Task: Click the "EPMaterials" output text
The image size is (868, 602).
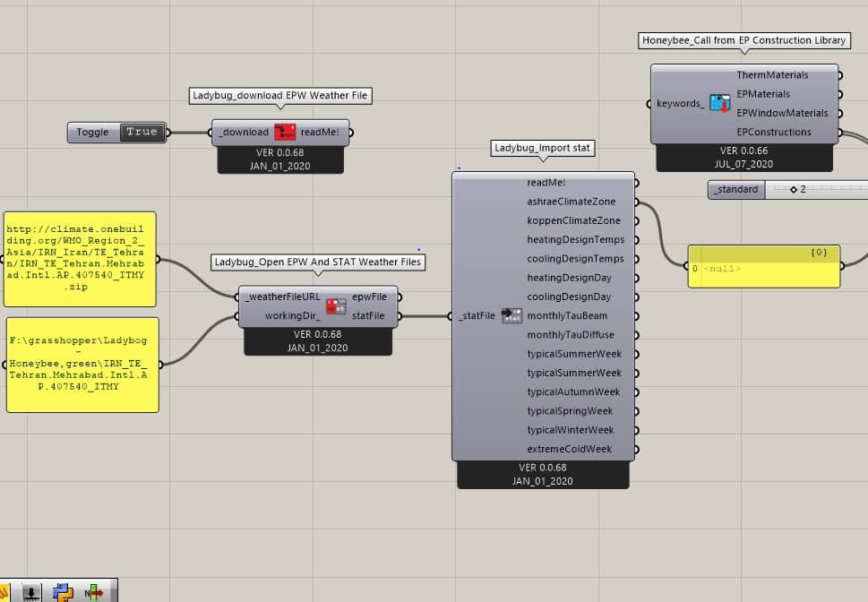Action: pyautogui.click(x=763, y=94)
